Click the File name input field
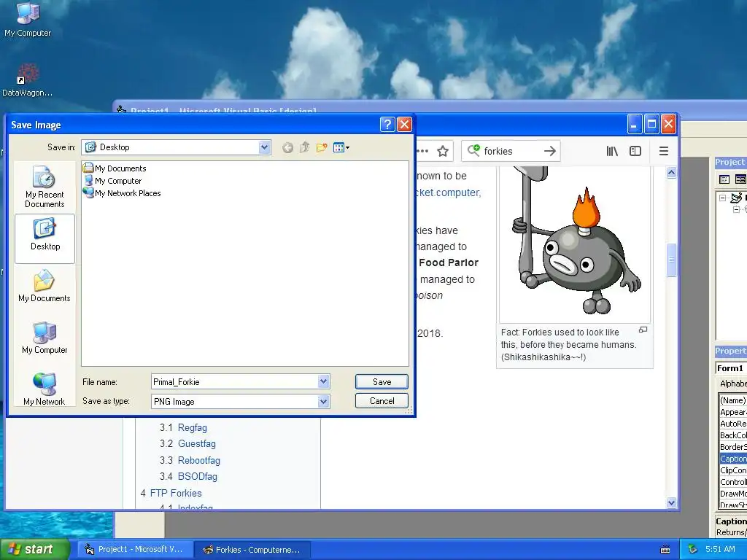Viewport: 747px width, 560px height. [234, 381]
